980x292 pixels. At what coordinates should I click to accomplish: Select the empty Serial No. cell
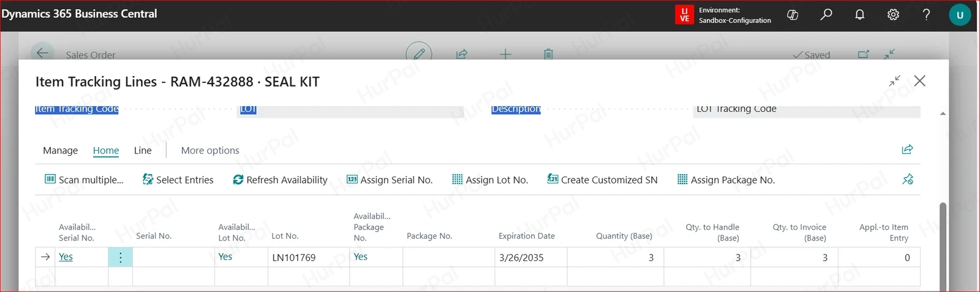pyautogui.click(x=173, y=257)
